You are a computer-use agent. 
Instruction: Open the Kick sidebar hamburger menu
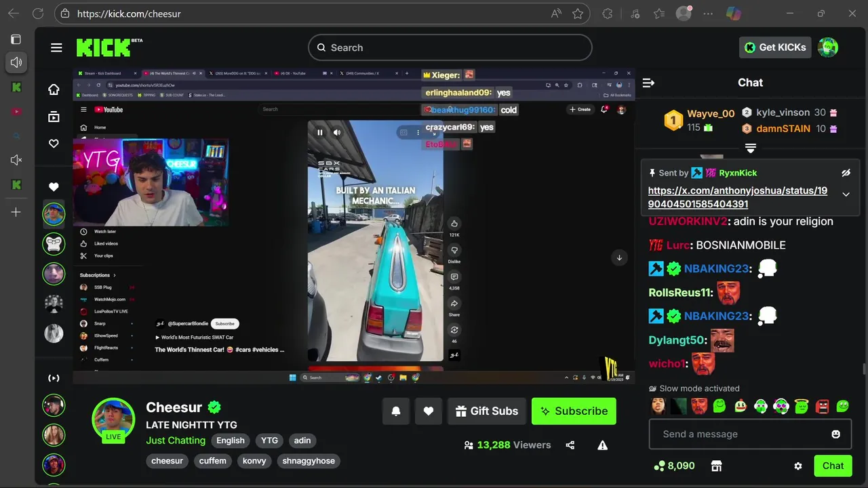tap(56, 47)
